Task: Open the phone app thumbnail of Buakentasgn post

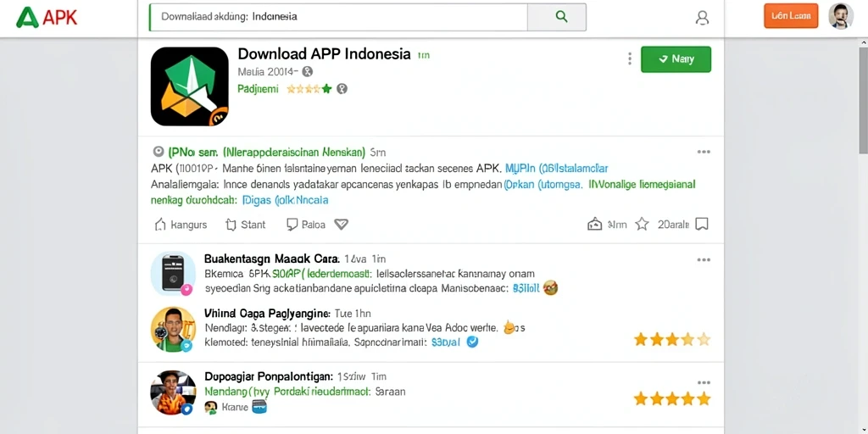Action: pyautogui.click(x=173, y=274)
